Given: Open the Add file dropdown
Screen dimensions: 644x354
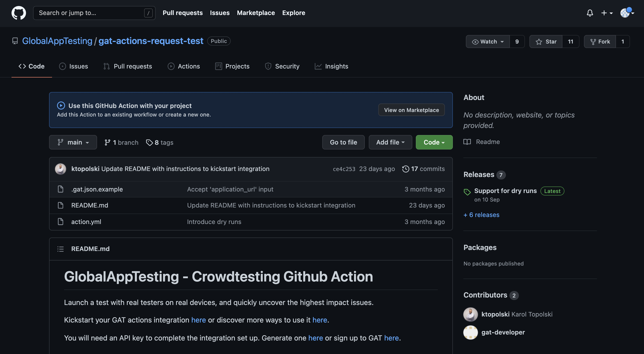Looking at the screenshot, I should [x=390, y=142].
